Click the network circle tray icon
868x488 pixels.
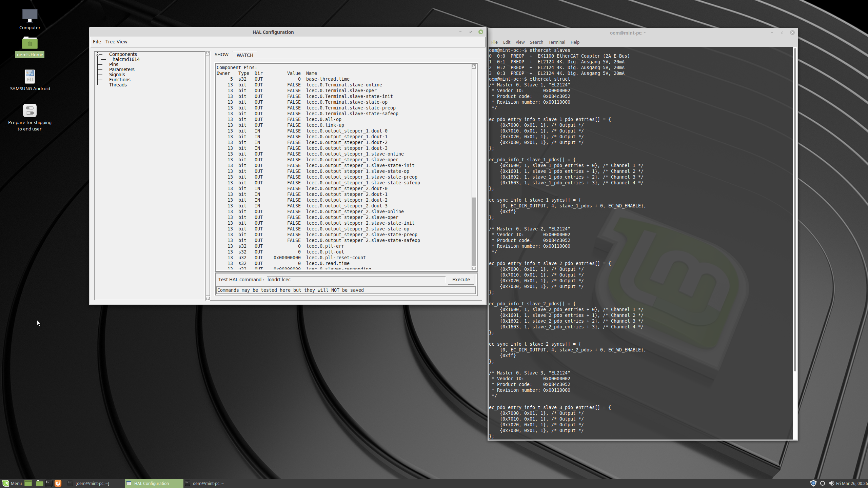822,483
